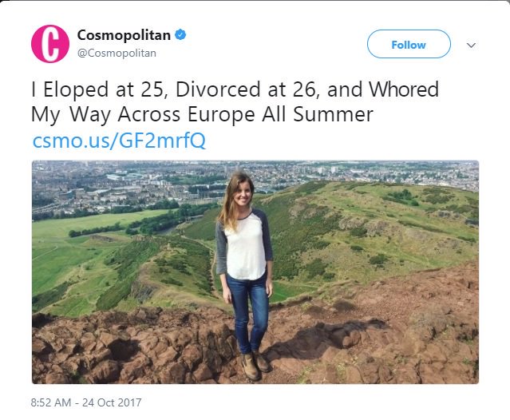510x420 pixels.
Task: Follow the Cosmopolitan account
Action: point(408,45)
